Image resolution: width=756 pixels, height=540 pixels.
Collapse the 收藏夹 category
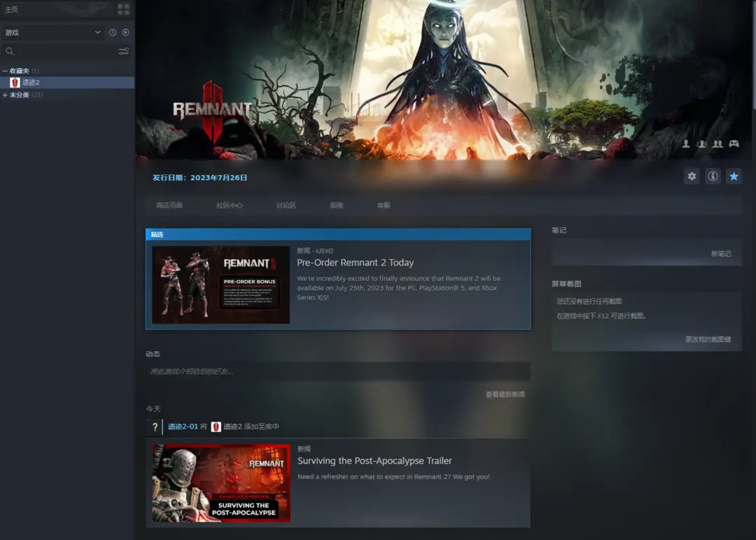point(5,71)
